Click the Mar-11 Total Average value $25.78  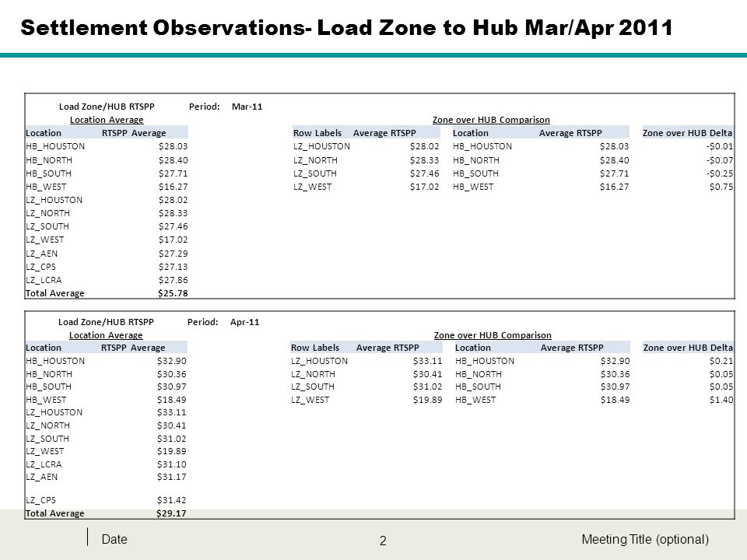(173, 293)
